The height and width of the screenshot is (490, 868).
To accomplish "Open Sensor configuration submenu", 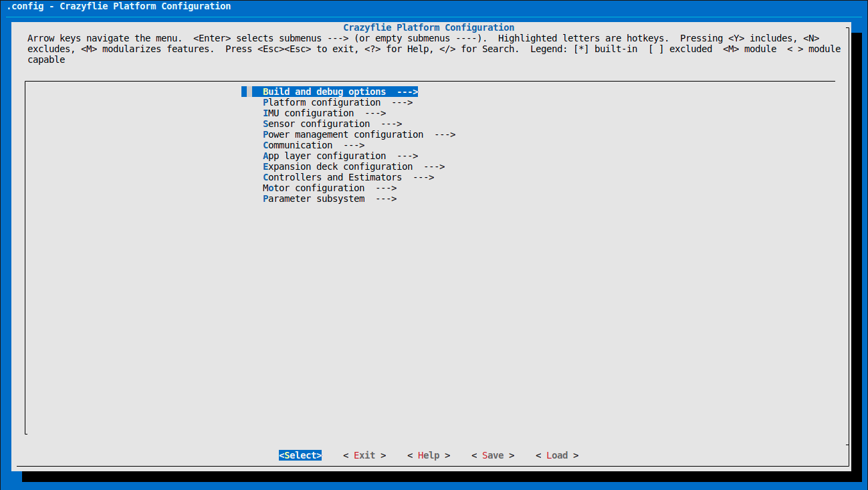I will [332, 124].
